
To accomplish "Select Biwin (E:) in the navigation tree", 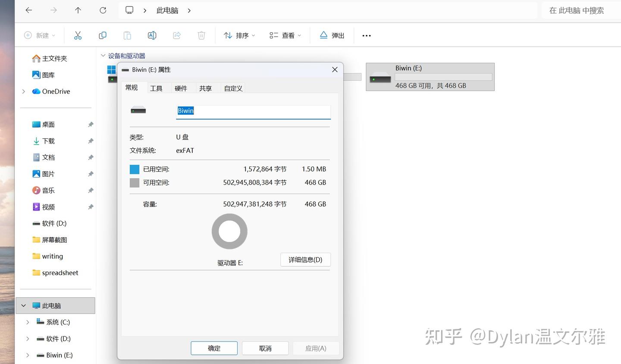I will (x=55, y=355).
